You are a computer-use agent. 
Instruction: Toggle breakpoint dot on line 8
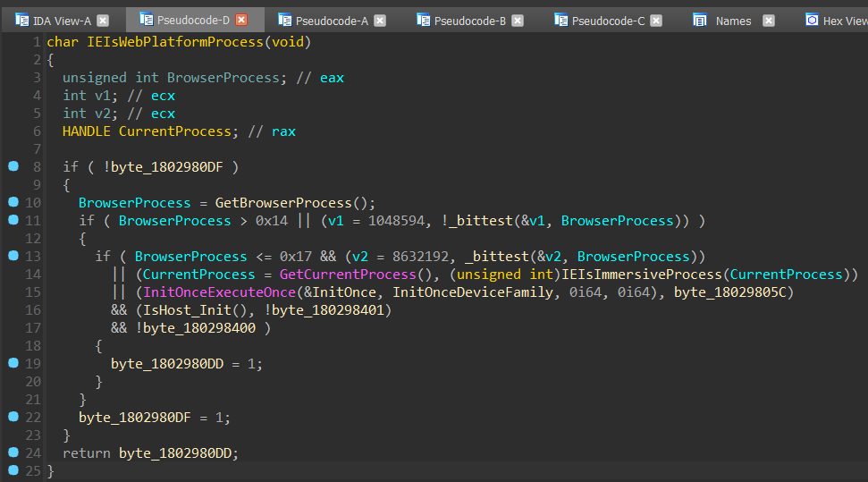(x=13, y=166)
